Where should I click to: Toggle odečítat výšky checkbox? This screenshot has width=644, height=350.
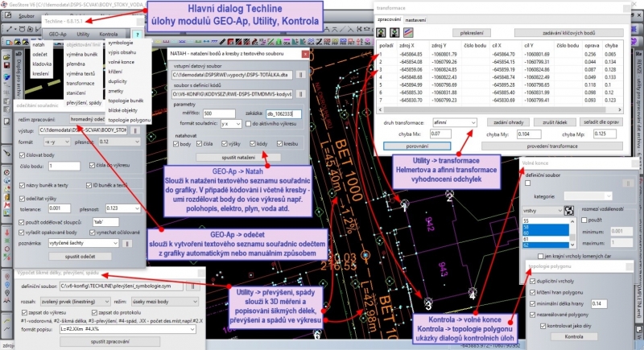pyautogui.click(x=23, y=199)
